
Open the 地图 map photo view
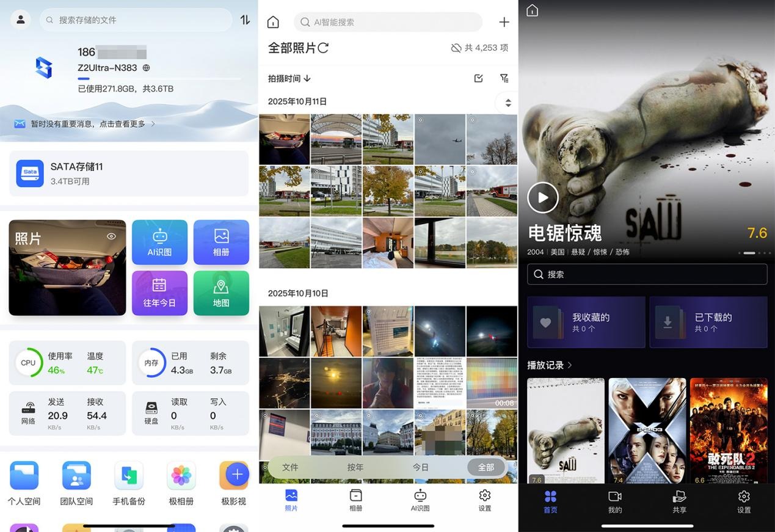[x=221, y=293]
